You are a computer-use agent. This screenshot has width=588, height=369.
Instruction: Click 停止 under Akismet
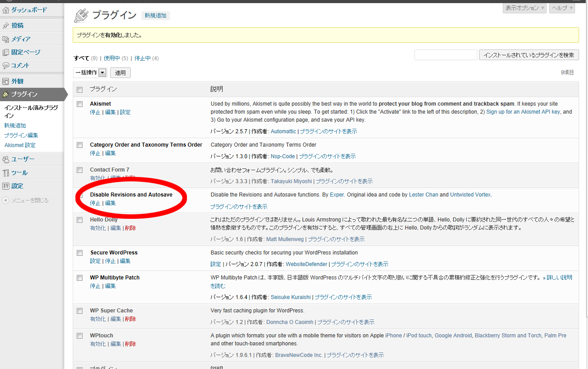95,112
